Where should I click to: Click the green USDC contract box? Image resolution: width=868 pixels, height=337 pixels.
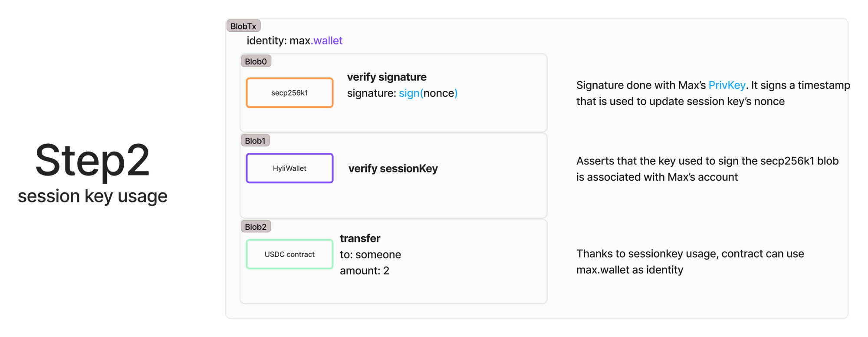coord(289,254)
